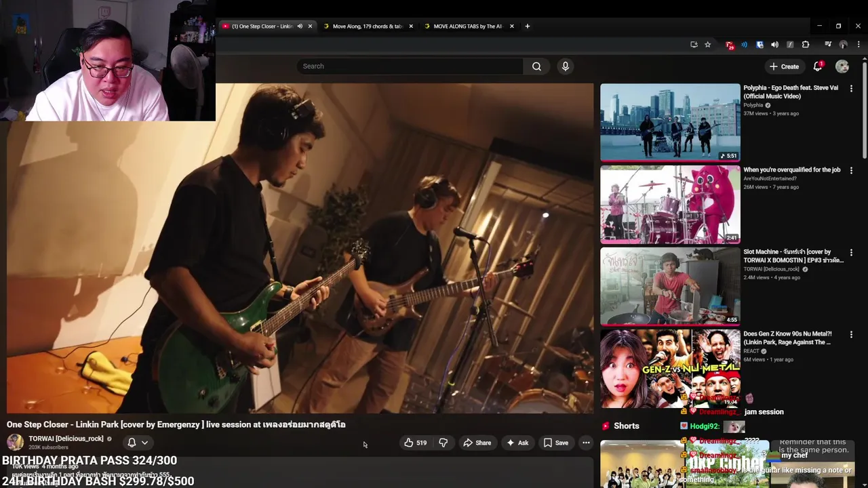Screen dimensions: 868x488
Task: Click the Create button
Action: pyautogui.click(x=785, y=66)
